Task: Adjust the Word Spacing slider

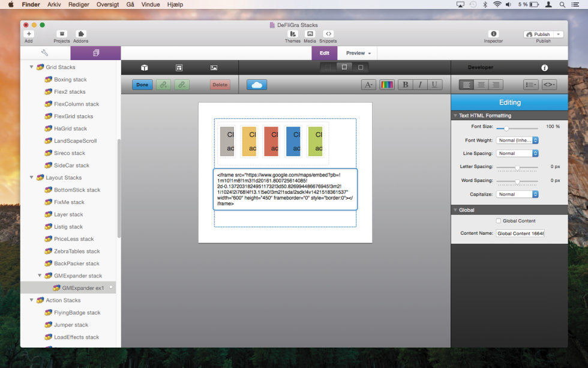Action: point(517,182)
